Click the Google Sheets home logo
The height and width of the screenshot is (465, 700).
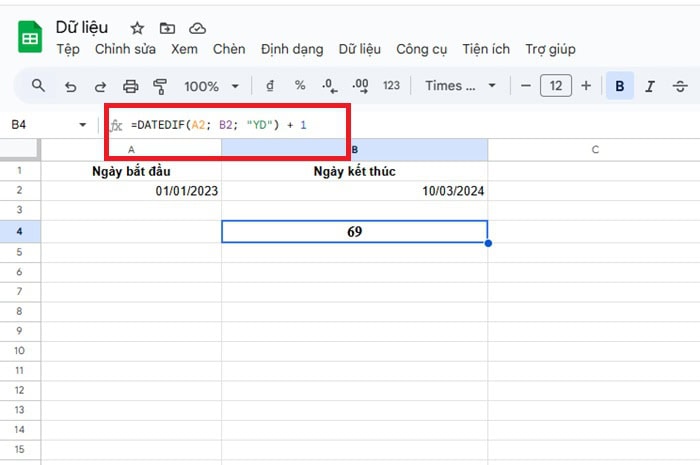(x=30, y=38)
